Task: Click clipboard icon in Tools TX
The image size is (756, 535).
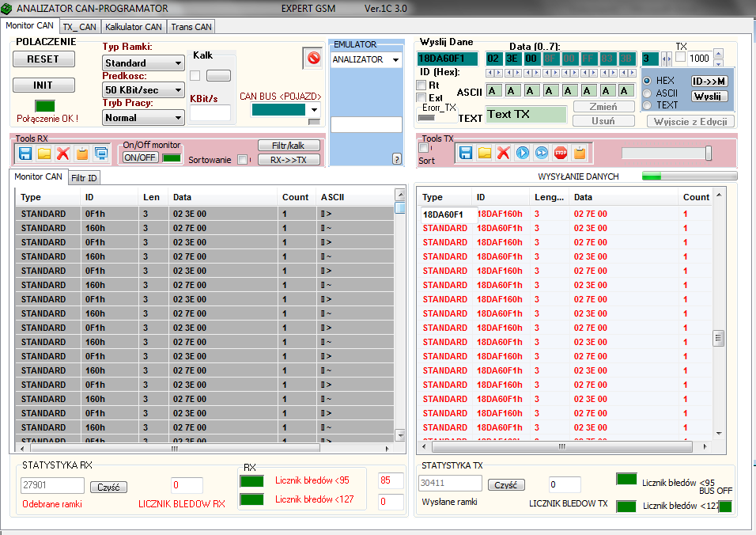Action: click(x=580, y=153)
